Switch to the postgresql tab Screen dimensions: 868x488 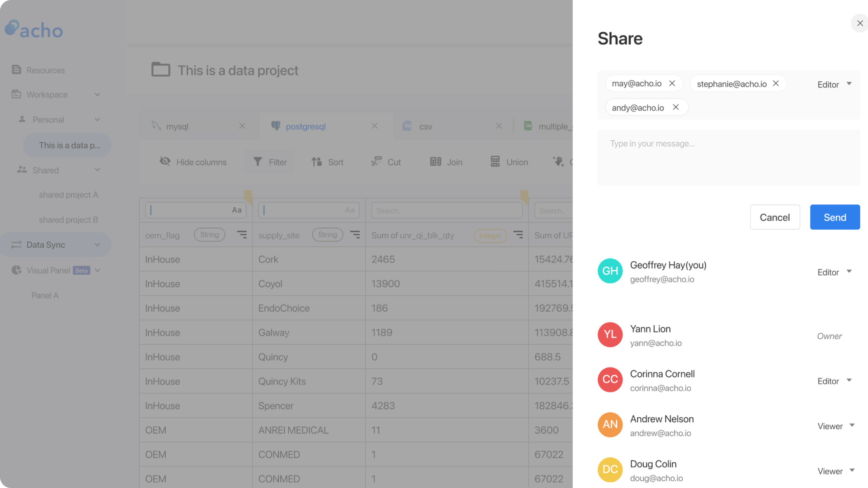click(305, 126)
